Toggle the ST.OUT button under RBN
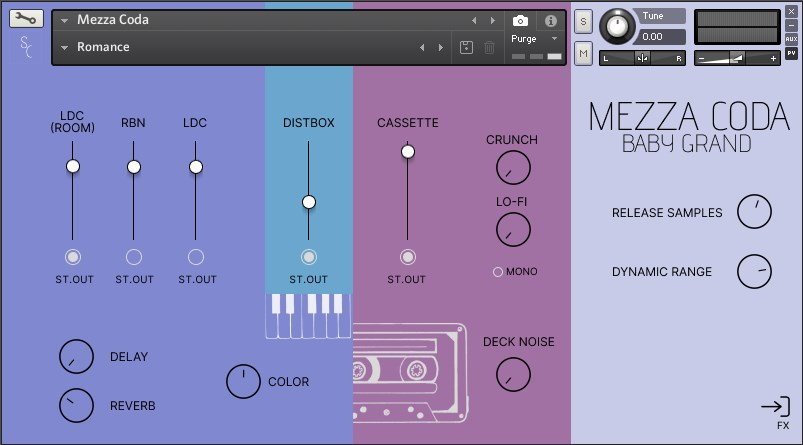 [134, 257]
